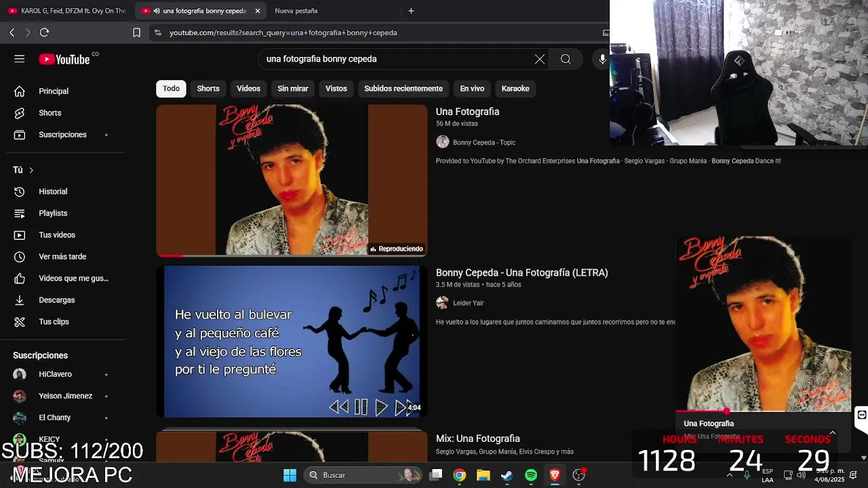This screenshot has height=488, width=868.
Task: Open File Explorer from the taskbar
Action: [x=483, y=475]
